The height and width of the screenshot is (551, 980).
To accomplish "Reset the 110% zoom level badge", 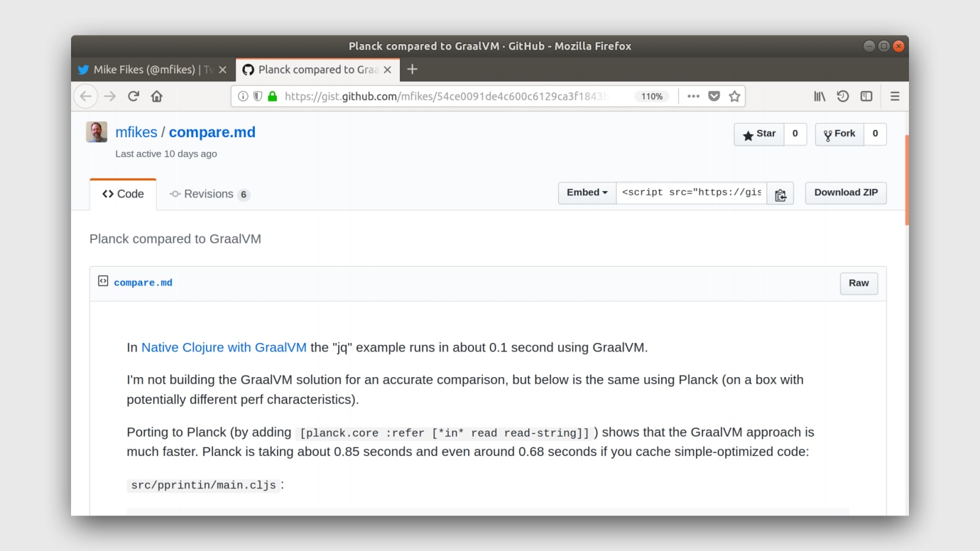I will pos(652,96).
